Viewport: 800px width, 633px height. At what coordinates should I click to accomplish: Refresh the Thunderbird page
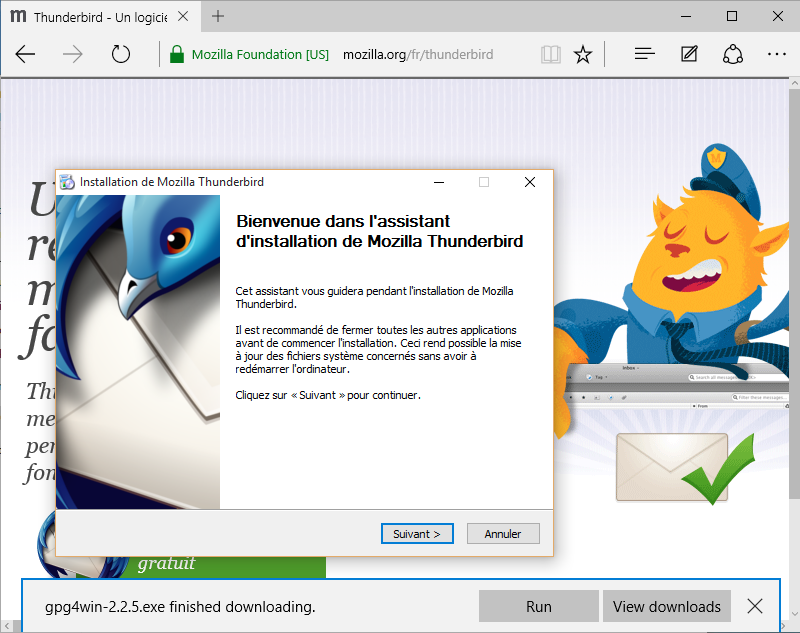pos(121,54)
